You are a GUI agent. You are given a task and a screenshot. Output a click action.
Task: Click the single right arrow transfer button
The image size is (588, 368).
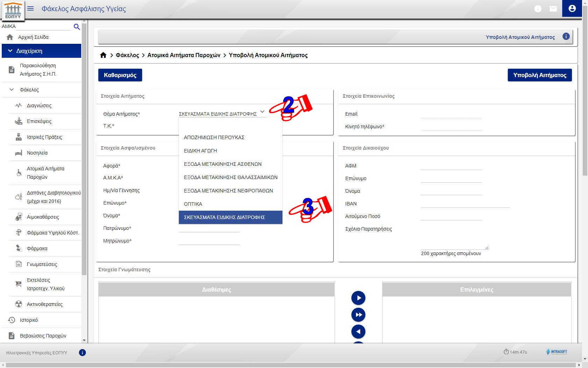[x=358, y=298]
